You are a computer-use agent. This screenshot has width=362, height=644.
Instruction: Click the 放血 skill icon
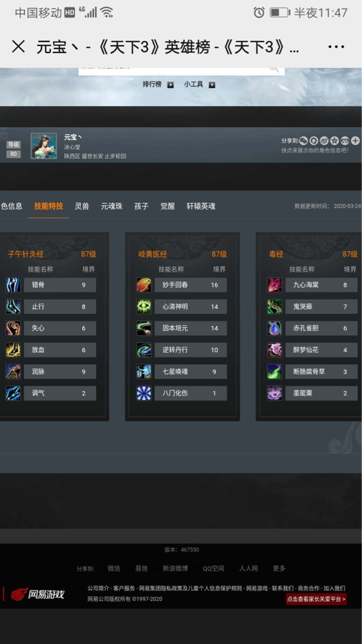(x=13, y=350)
